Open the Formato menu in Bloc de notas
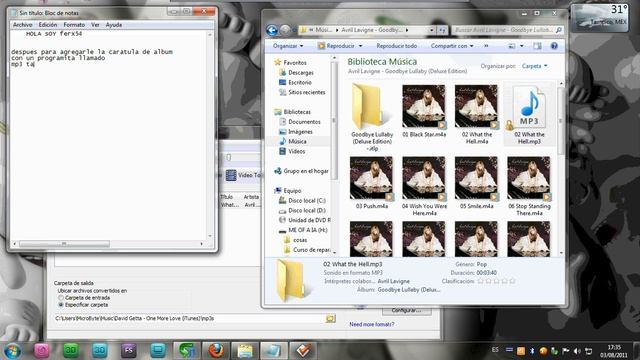 74,25
